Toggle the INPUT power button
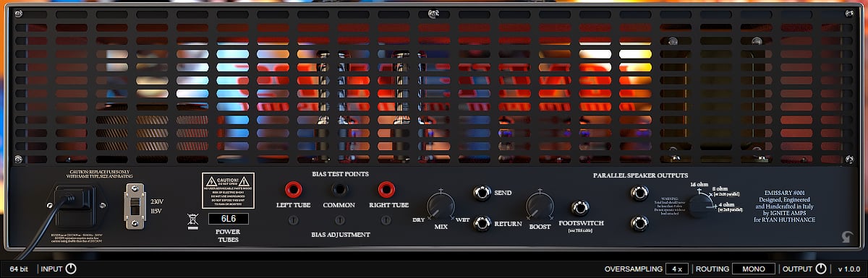The width and height of the screenshot is (868, 278). coord(70,269)
